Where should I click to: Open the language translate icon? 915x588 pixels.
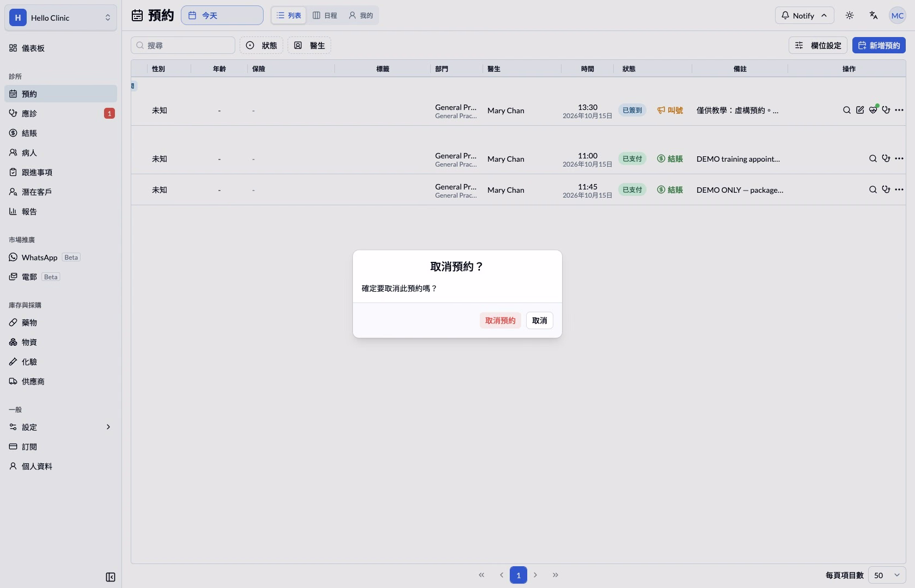point(874,15)
